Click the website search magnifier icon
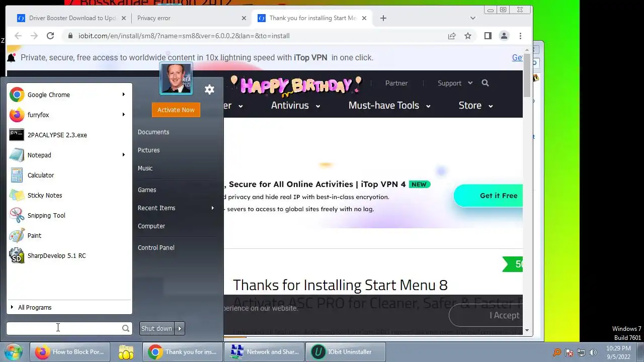This screenshot has width=644, height=362. tap(485, 83)
